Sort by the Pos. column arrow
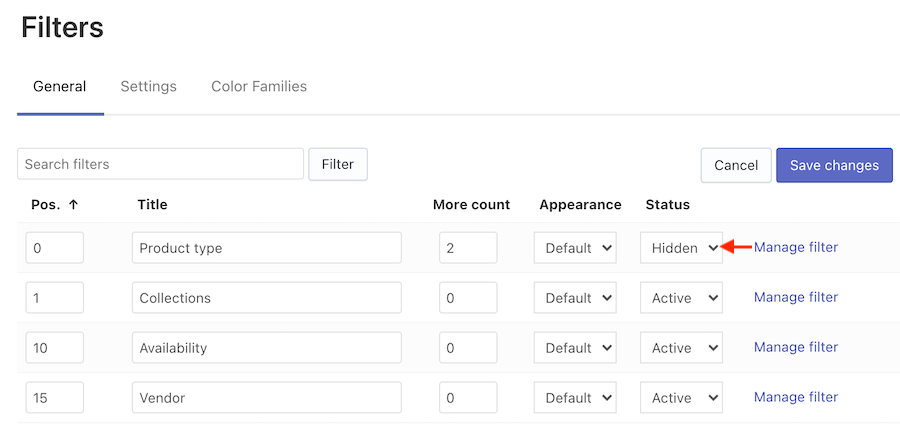900x424 pixels. click(x=73, y=205)
